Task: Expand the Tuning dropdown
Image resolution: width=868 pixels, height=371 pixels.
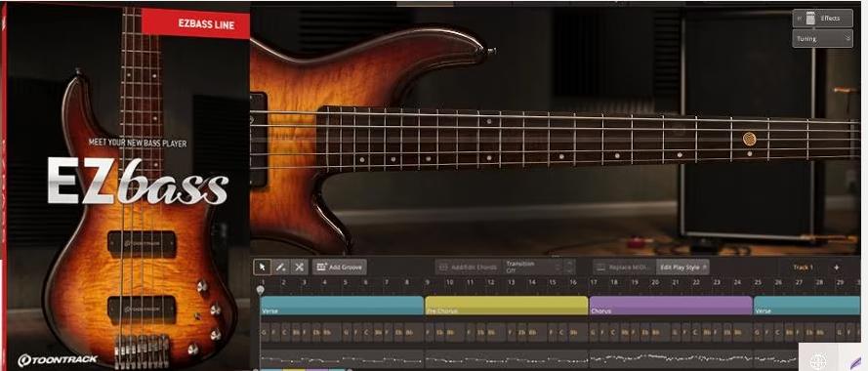Action: point(823,38)
